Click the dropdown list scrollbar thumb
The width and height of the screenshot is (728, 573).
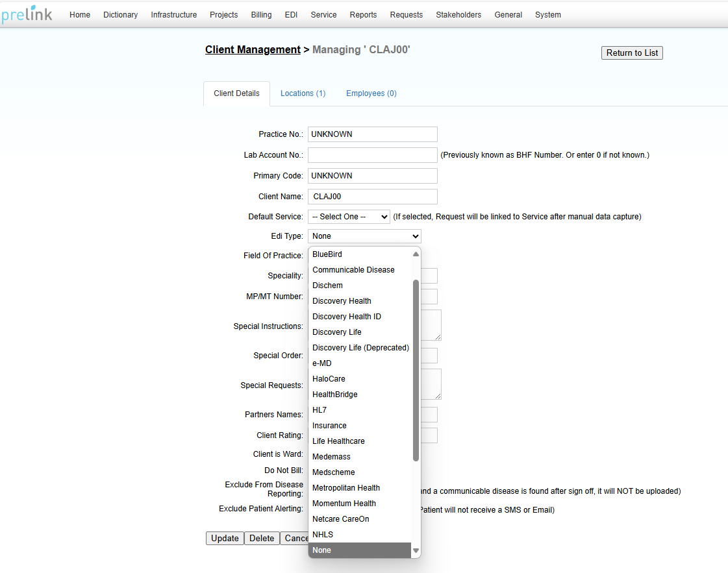tap(416, 371)
